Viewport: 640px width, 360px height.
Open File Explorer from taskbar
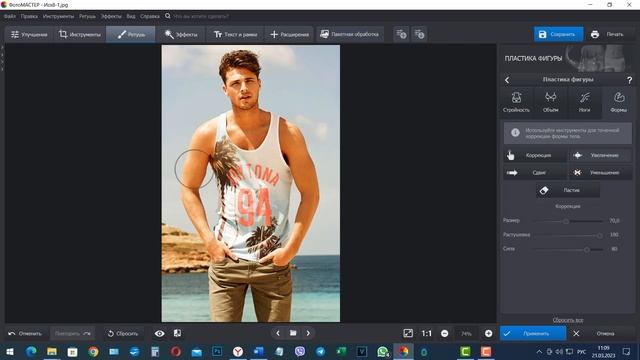(52, 352)
